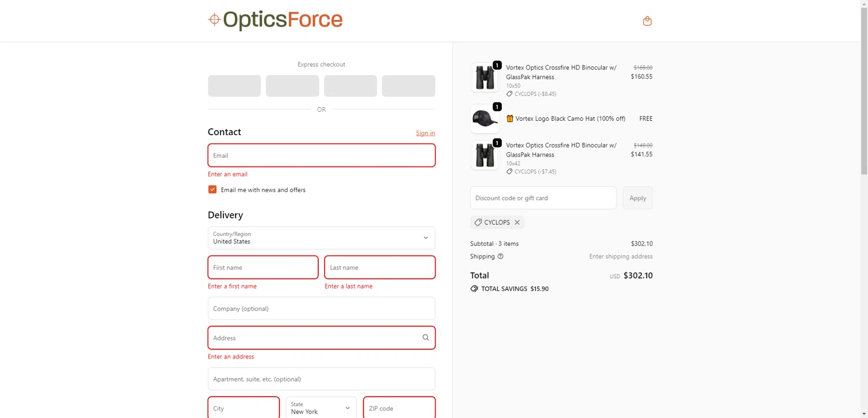This screenshot has width=868, height=418.
Task: Focus the Apartment, suite, etc. field
Action: point(321,379)
